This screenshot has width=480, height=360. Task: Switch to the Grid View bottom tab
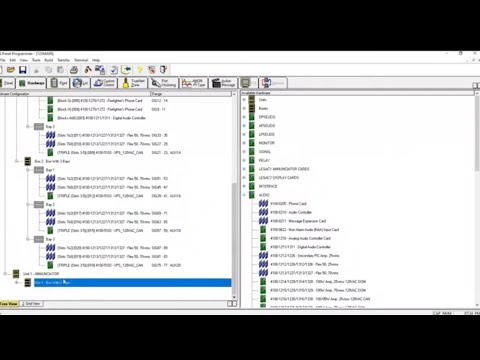pyautogui.click(x=31, y=304)
